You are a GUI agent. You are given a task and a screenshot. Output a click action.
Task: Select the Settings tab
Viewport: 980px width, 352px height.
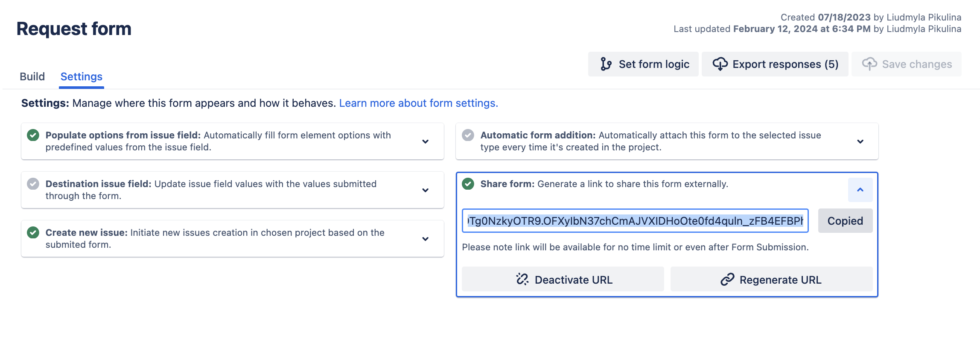click(81, 76)
